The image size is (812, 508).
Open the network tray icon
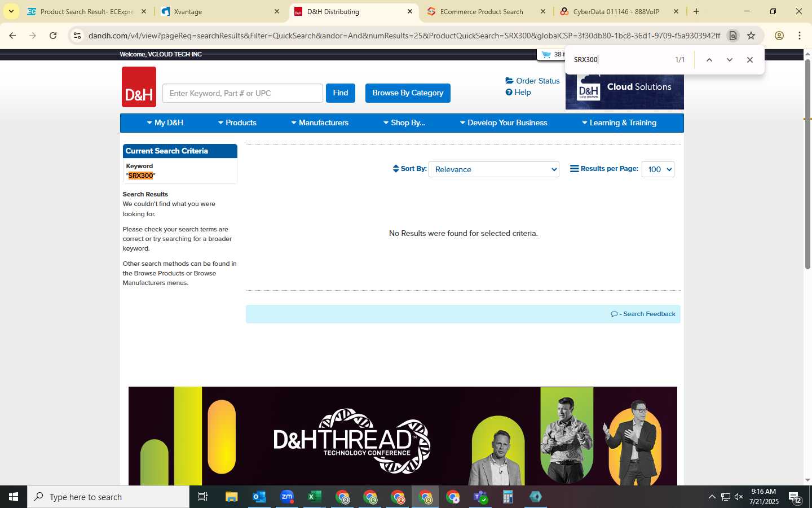click(726, 497)
